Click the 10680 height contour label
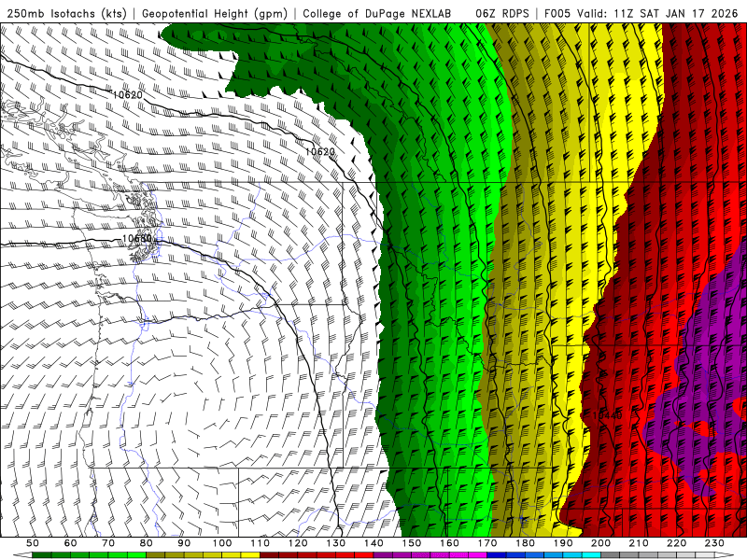The height and width of the screenshot is (560, 747). (x=136, y=239)
